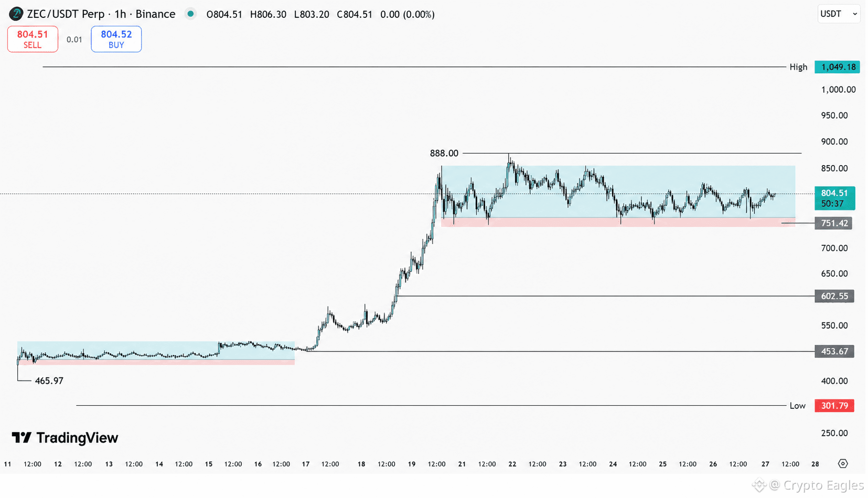
Task: Select the 465.97 annotation label
Action: [x=49, y=381]
